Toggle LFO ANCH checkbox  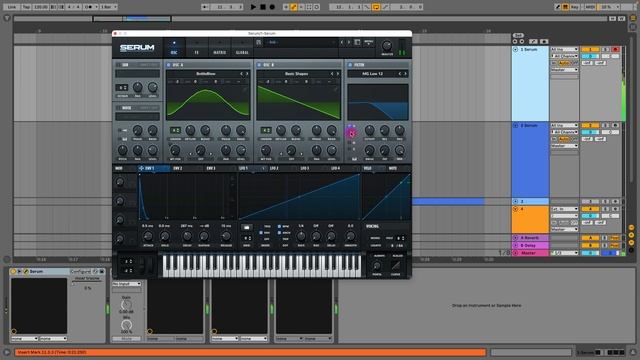coord(279,233)
